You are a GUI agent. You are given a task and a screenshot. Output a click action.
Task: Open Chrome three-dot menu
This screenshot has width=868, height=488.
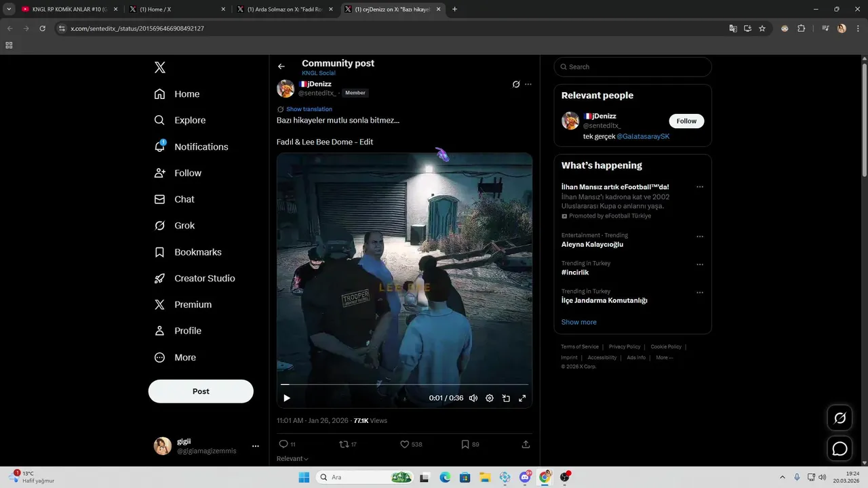[858, 28]
